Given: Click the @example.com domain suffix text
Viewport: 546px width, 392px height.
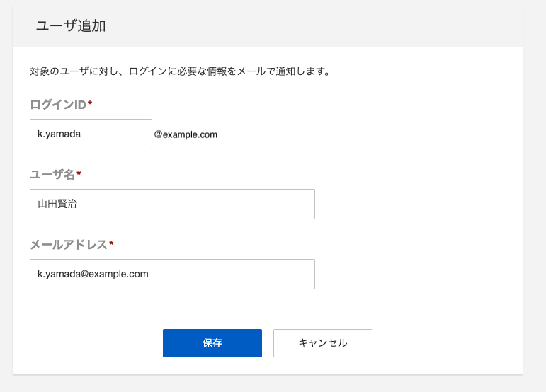Looking at the screenshot, I should coord(186,134).
